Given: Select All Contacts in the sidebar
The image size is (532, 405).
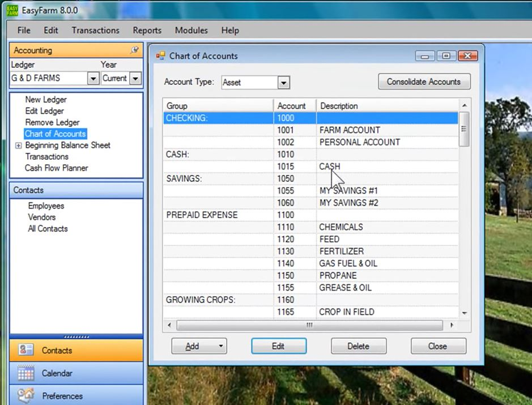Looking at the screenshot, I should 48,229.
